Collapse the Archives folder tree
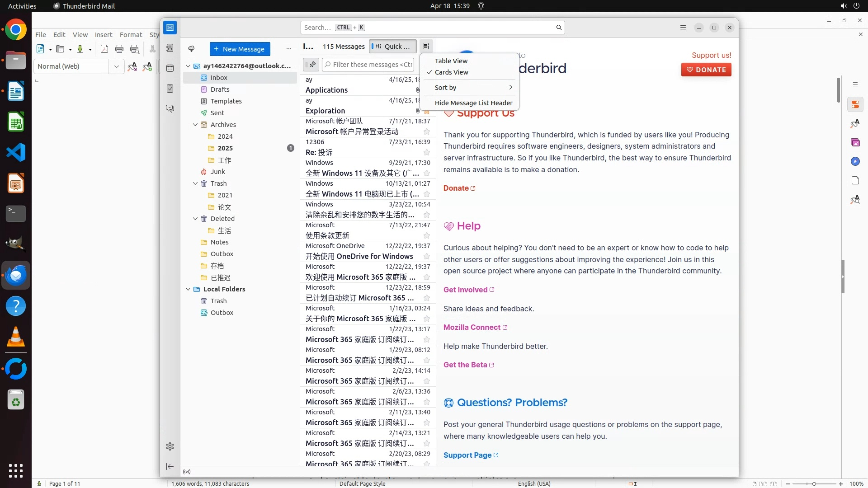Screen dimensions: 868x488 click(x=195, y=125)
